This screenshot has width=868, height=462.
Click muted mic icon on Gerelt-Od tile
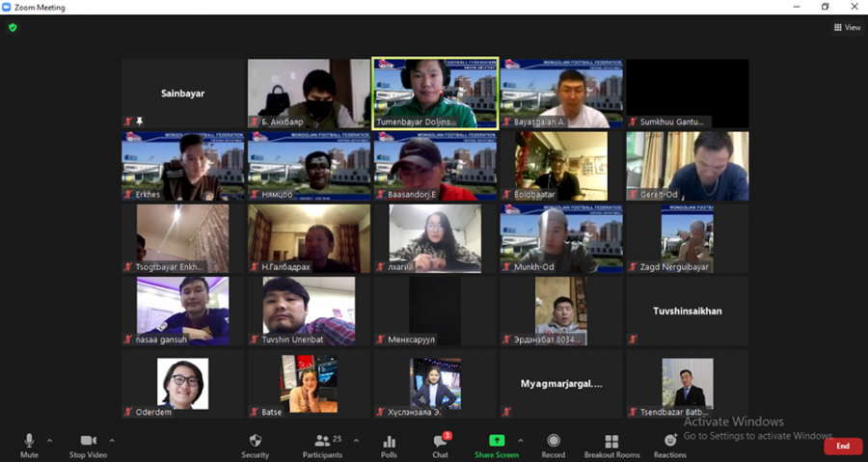click(x=634, y=194)
